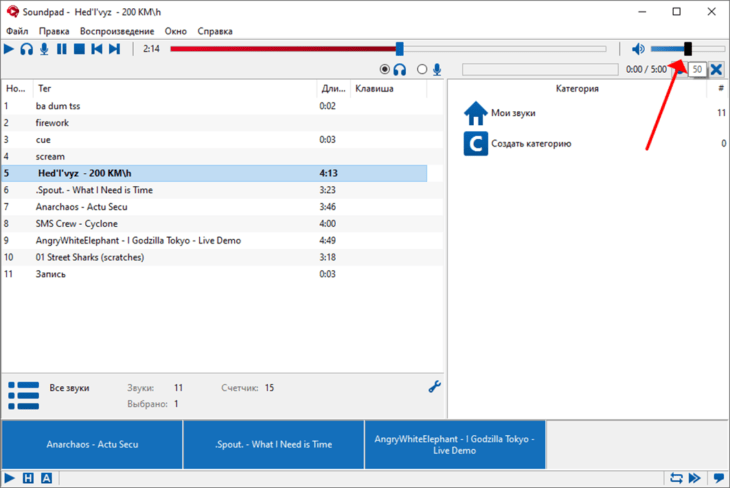
Task: Open the Файл menu
Action: pos(17,31)
